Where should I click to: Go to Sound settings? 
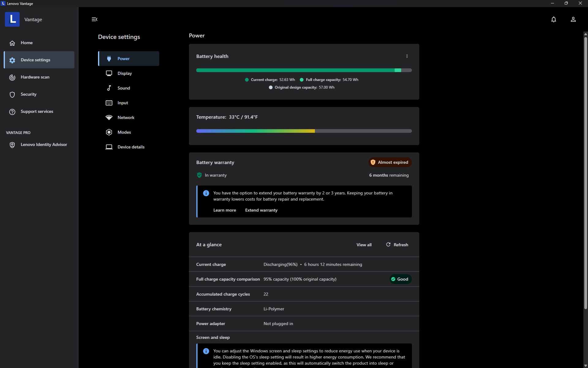click(x=129, y=88)
